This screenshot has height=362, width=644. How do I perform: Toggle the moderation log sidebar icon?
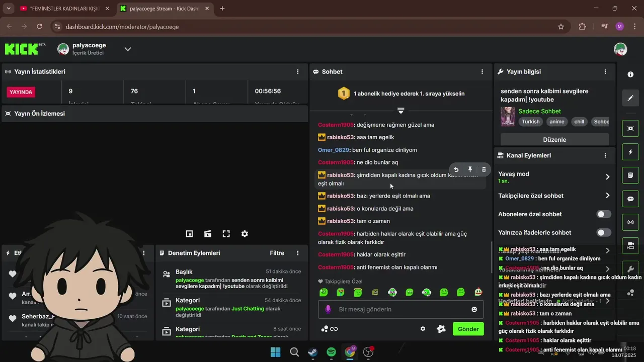(630, 175)
